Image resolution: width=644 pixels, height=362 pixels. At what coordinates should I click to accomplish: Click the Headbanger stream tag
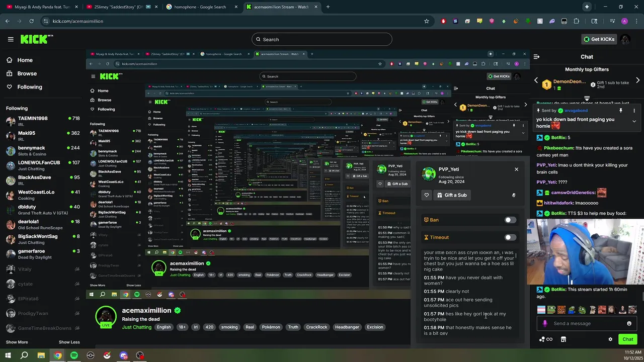pos(347,327)
